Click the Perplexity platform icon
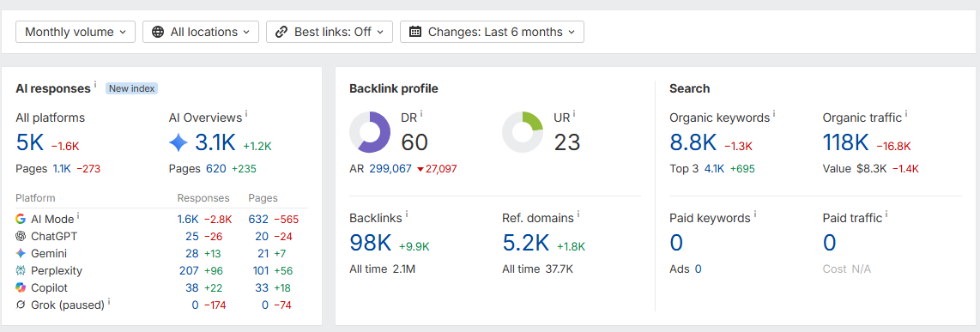The image size is (980, 332). pyautogui.click(x=21, y=271)
